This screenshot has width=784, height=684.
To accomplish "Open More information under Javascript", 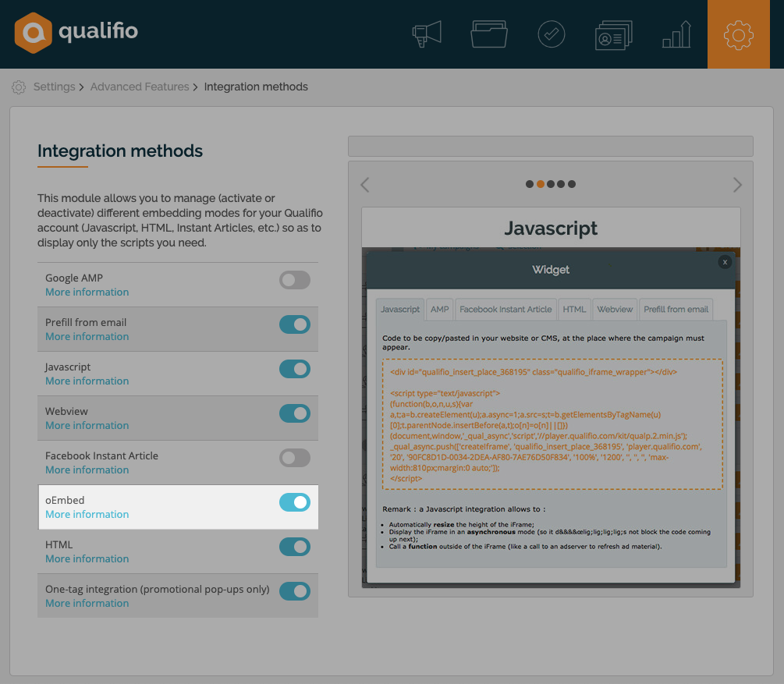I will click(87, 381).
